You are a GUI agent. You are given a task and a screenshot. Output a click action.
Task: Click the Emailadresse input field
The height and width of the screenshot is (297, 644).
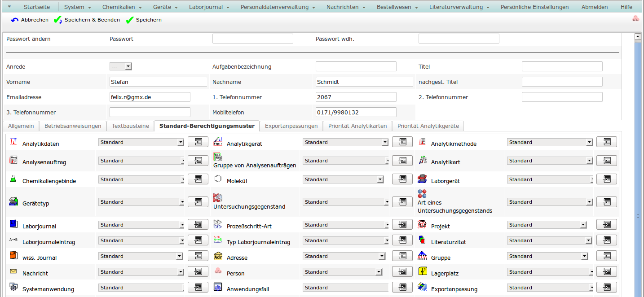tap(150, 97)
